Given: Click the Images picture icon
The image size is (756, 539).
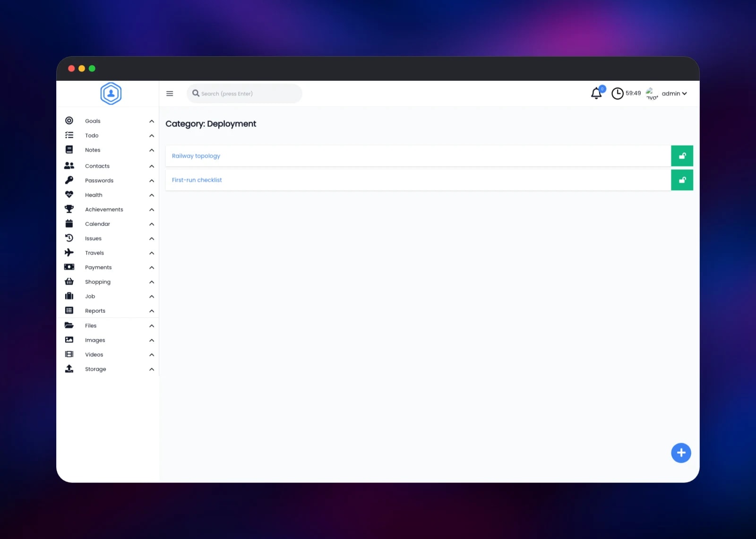Looking at the screenshot, I should click(69, 340).
